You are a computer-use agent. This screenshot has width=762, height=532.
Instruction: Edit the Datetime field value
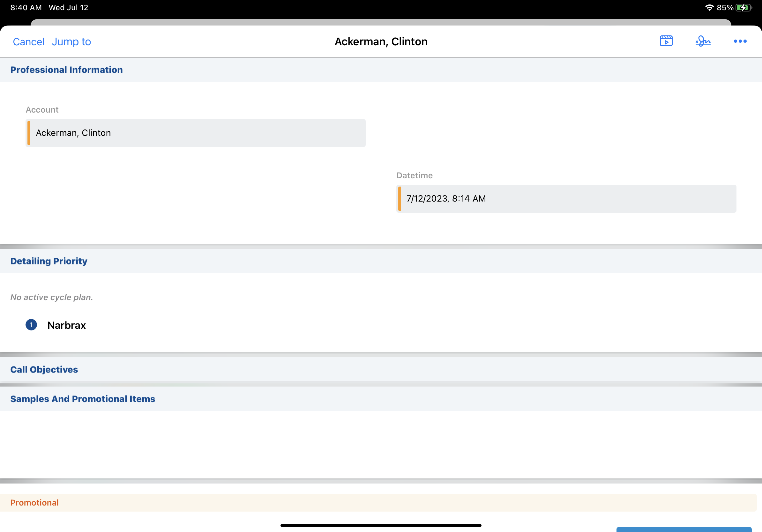(x=566, y=199)
